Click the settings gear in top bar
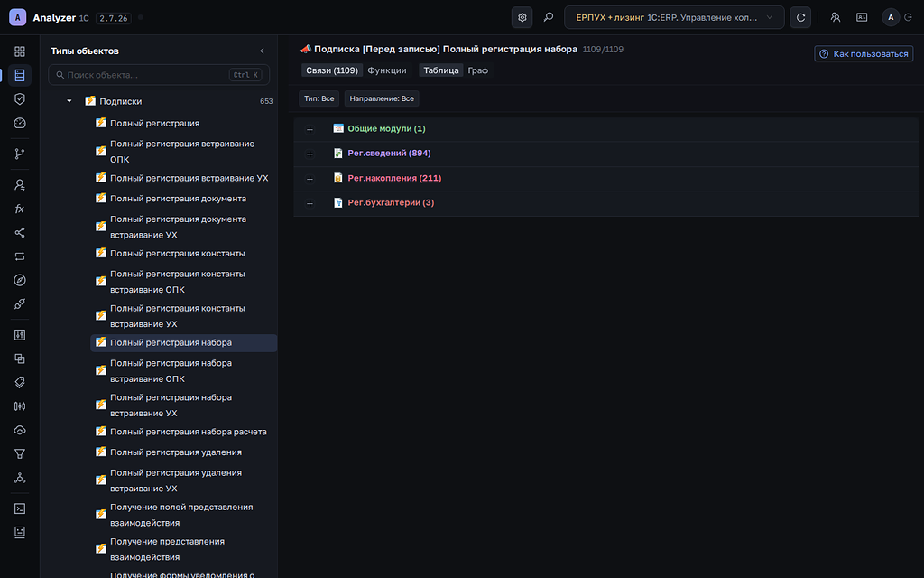 pyautogui.click(x=522, y=18)
